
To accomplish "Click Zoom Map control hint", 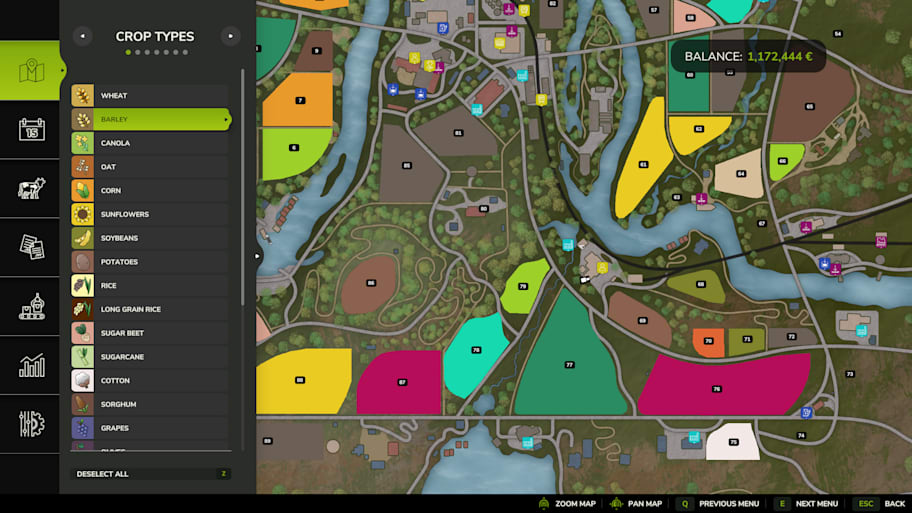I will [x=567, y=504].
